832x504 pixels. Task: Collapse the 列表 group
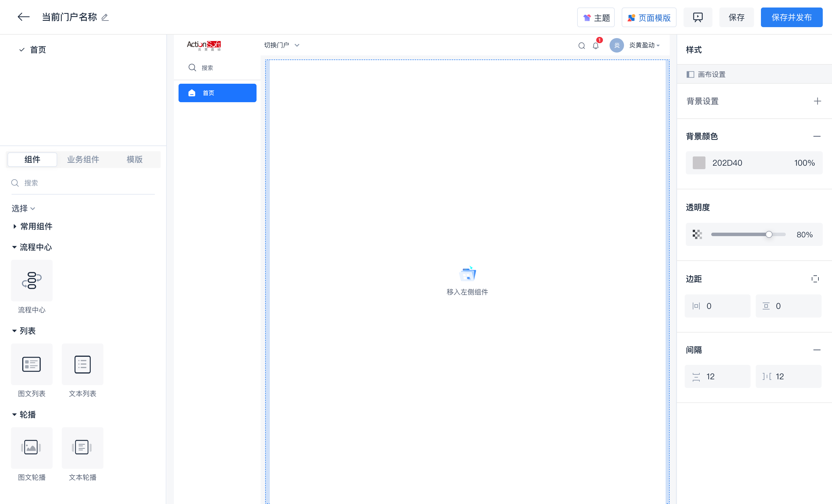24,331
